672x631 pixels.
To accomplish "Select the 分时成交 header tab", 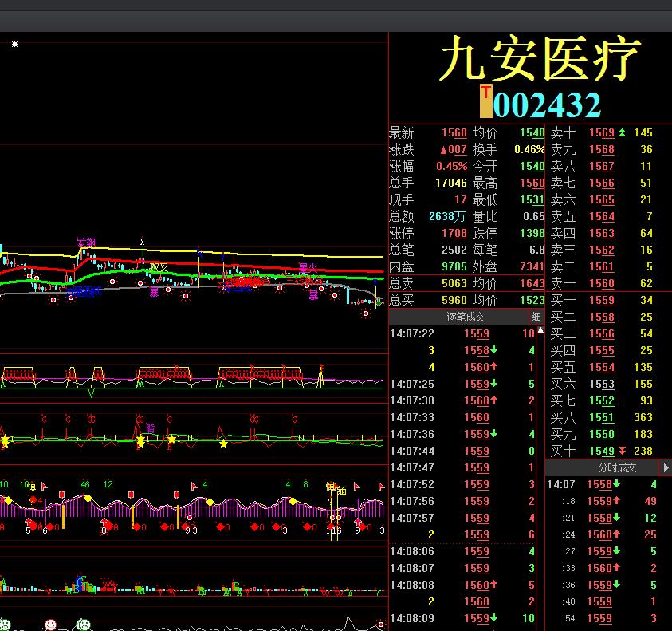I will (617, 467).
